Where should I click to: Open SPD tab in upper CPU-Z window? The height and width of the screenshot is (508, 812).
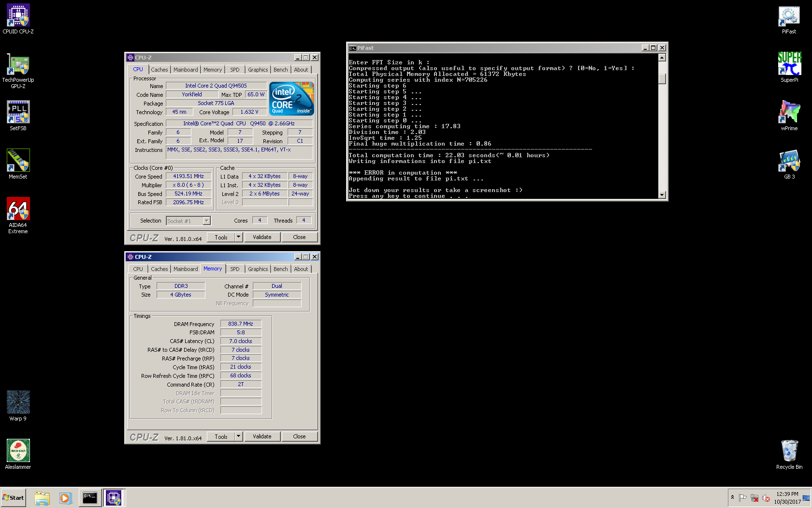235,70
